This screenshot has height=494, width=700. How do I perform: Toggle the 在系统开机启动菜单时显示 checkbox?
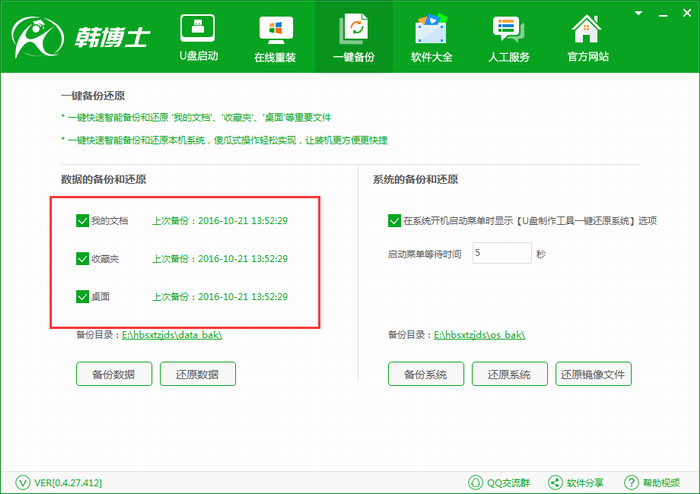[394, 220]
